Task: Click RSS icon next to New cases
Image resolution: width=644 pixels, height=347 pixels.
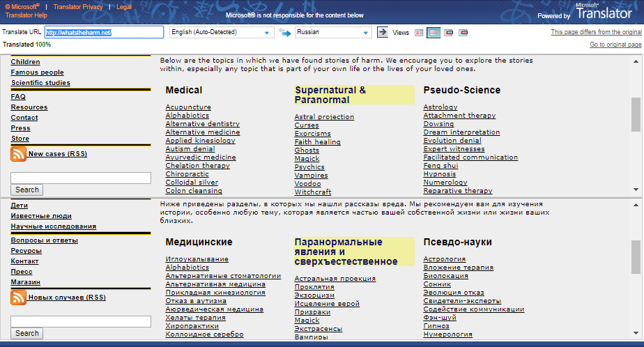Action: coord(18,154)
